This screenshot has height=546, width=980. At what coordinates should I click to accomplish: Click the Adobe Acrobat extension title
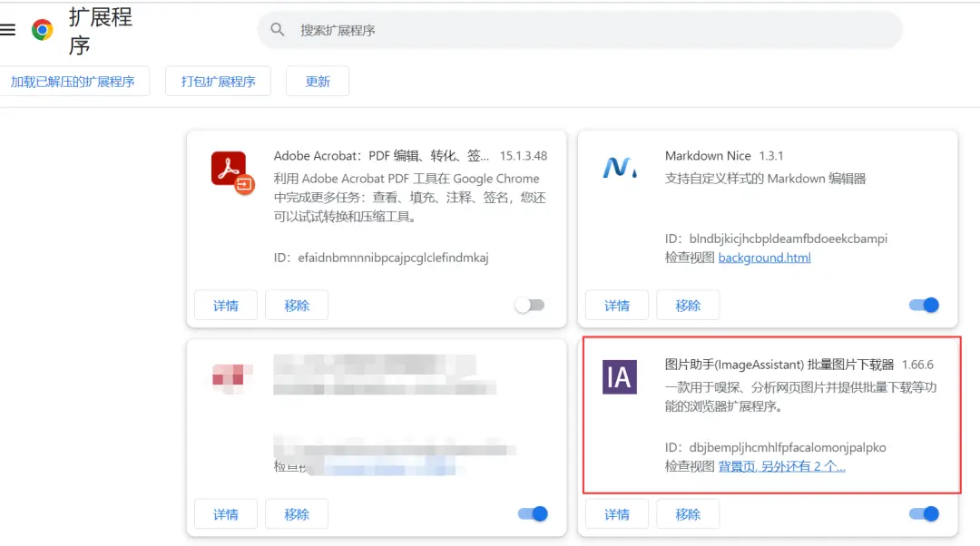[x=381, y=156]
